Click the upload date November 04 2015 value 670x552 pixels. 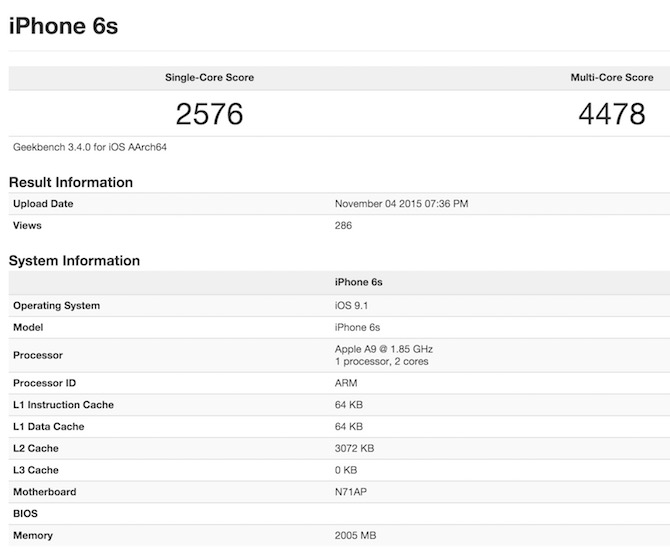tap(401, 204)
